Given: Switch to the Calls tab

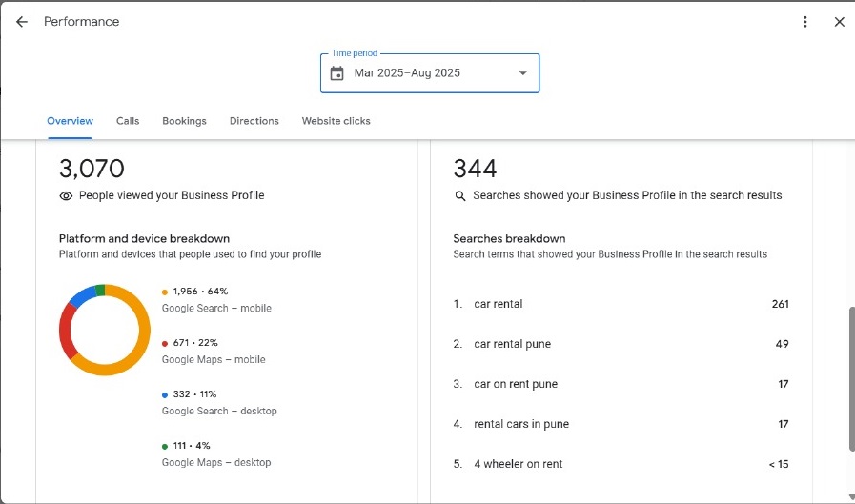Looking at the screenshot, I should point(128,121).
